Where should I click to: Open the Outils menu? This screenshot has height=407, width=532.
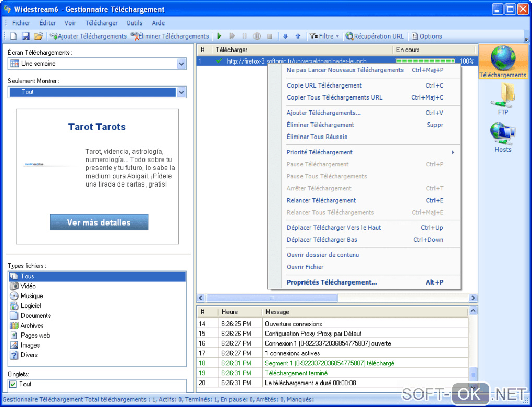[x=135, y=23]
